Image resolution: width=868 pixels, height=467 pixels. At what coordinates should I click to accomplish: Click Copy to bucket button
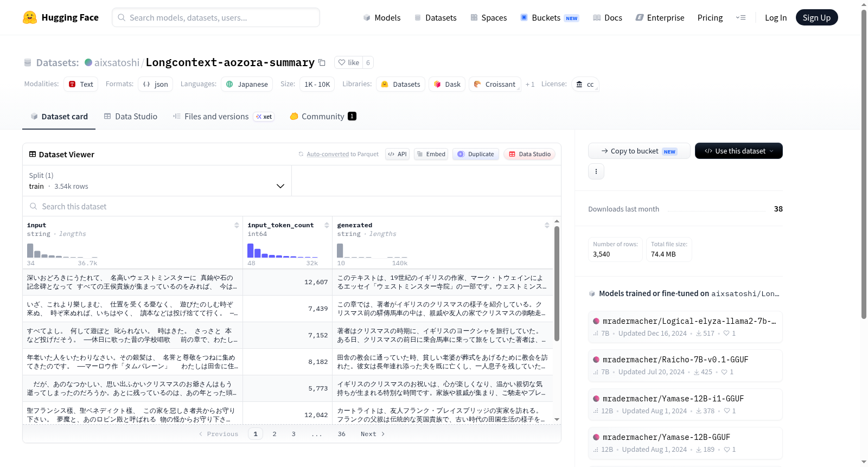pyautogui.click(x=639, y=151)
